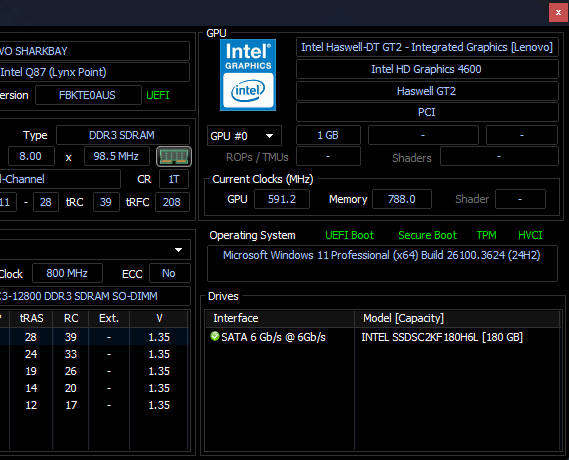Click the Secure Boot status label
The image size is (569, 460).
tap(427, 235)
